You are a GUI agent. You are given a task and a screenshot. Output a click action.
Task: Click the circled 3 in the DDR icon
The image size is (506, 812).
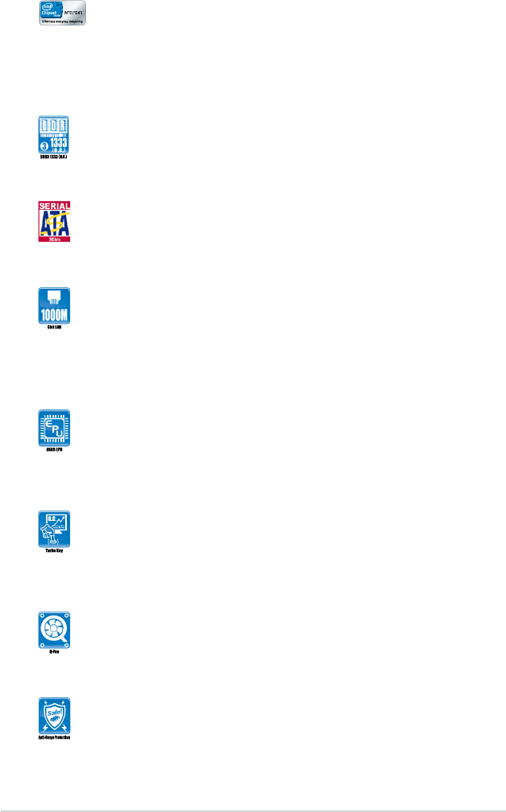point(45,146)
